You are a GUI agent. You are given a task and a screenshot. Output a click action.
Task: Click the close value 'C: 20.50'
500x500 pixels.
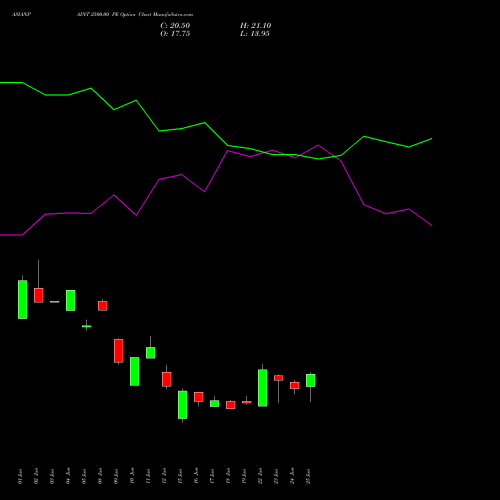[x=175, y=26]
